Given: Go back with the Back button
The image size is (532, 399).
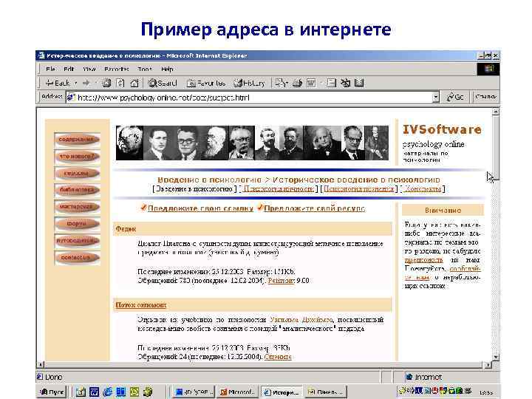Looking at the screenshot, I should tap(58, 83).
